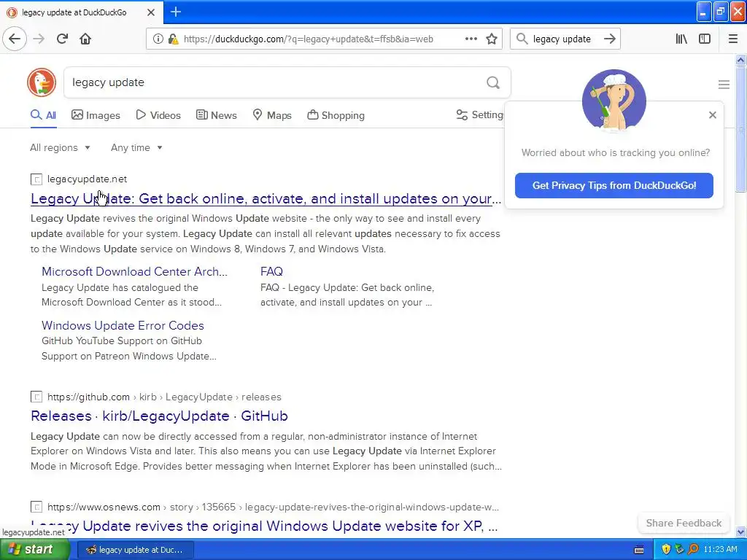The width and height of the screenshot is (747, 560).
Task: Open Windows Update Error Codes sitelink
Action: click(123, 326)
